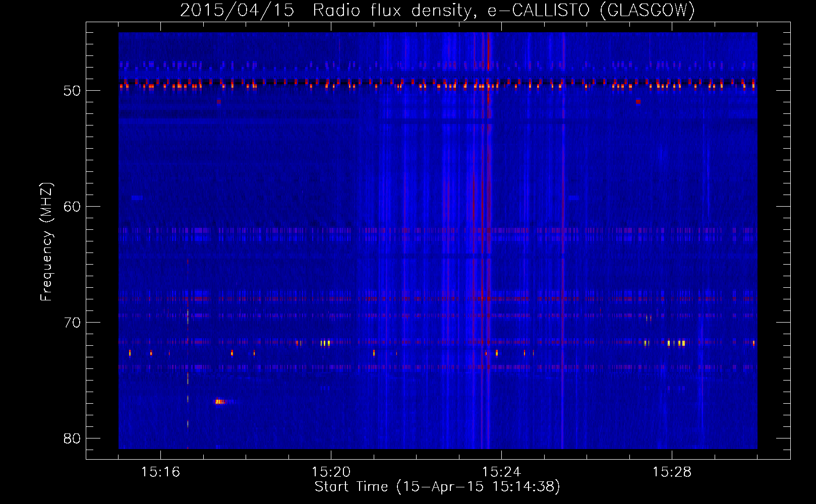816x504 pixels.
Task: Click the 15:20 time tick label
Action: (331, 472)
